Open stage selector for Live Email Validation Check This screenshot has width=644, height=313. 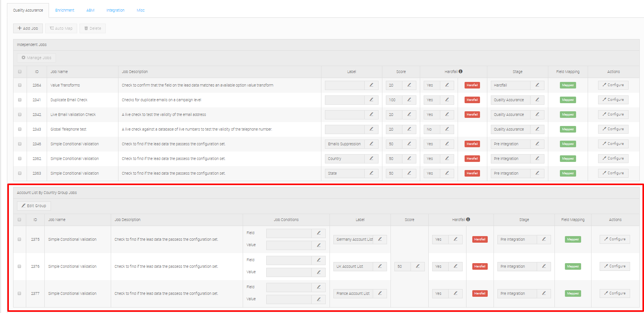pos(510,114)
